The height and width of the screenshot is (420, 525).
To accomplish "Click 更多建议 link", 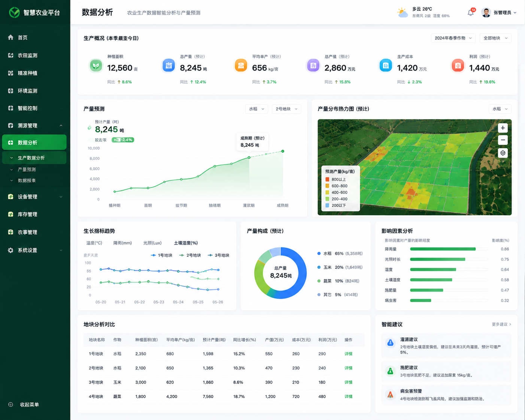I will click(501, 324).
